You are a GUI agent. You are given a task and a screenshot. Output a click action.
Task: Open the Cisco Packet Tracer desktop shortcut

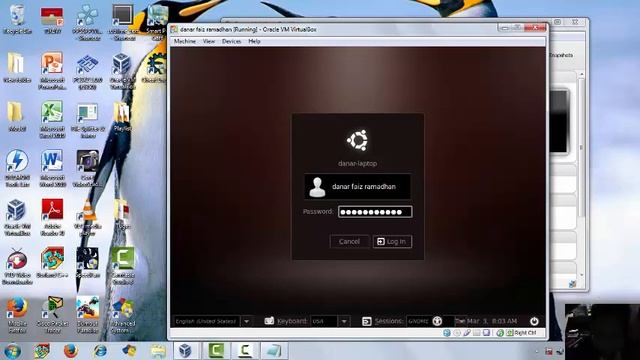[x=52, y=314]
